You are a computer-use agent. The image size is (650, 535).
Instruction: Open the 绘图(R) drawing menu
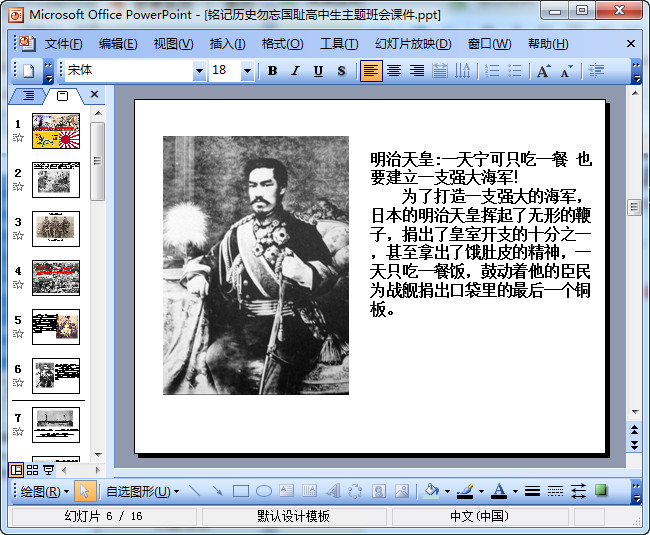[x=44, y=491]
